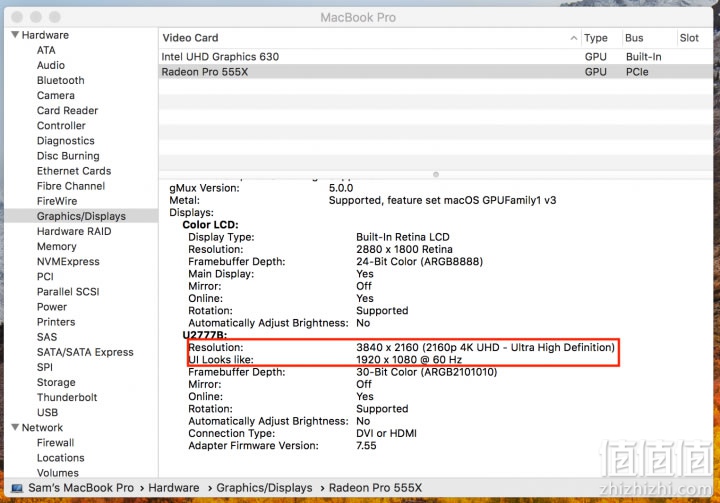Select Bluetooth in the sidebar
This screenshot has height=503, width=720.
(61, 80)
